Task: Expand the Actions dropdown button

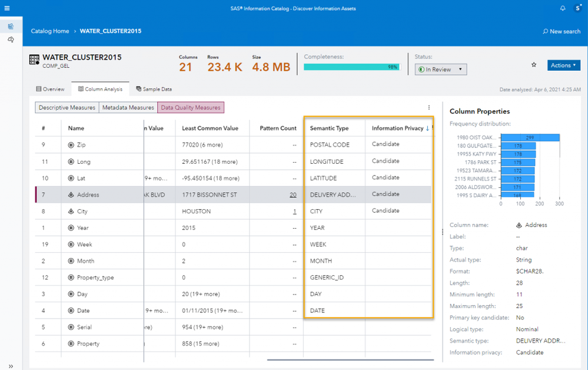Action: [563, 65]
